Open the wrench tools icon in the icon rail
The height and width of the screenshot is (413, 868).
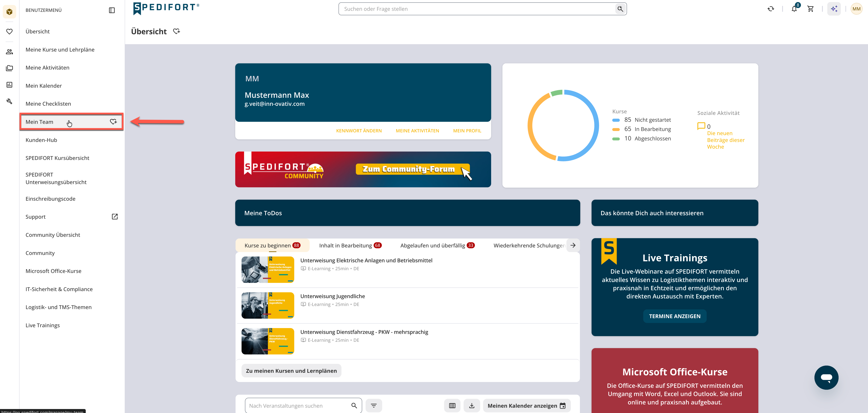tap(9, 101)
